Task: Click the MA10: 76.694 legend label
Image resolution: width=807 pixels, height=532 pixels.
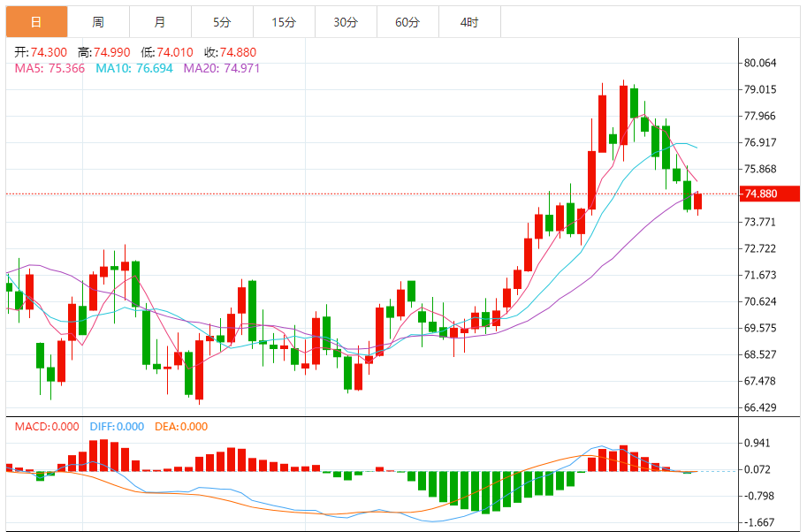Action: tap(134, 68)
